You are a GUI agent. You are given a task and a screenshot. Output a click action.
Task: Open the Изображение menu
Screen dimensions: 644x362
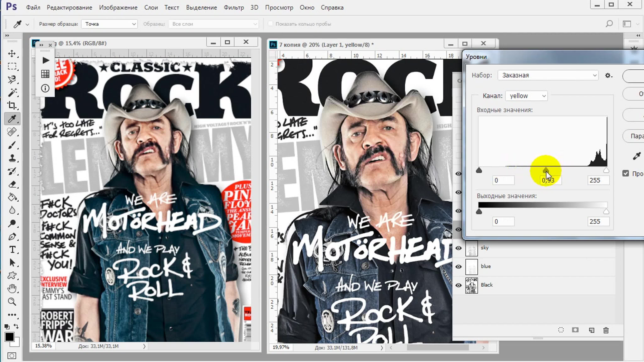(x=118, y=8)
